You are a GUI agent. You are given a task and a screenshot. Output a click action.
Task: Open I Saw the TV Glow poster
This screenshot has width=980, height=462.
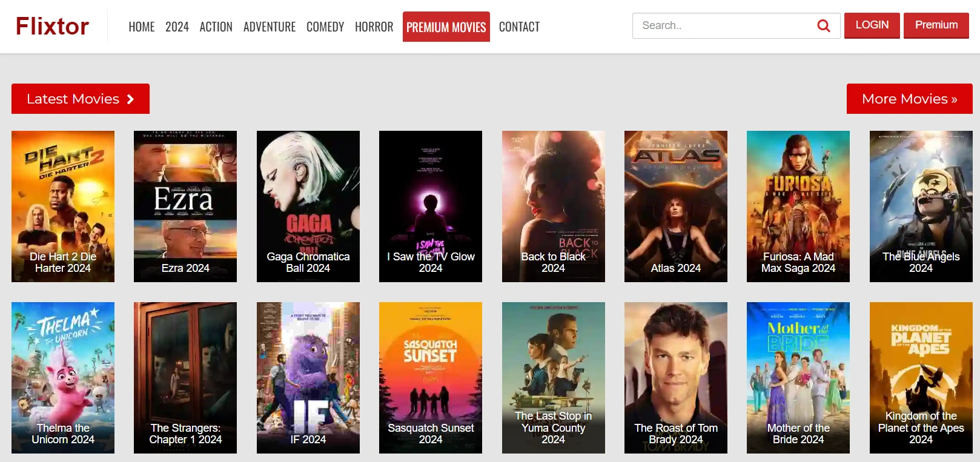point(431,206)
